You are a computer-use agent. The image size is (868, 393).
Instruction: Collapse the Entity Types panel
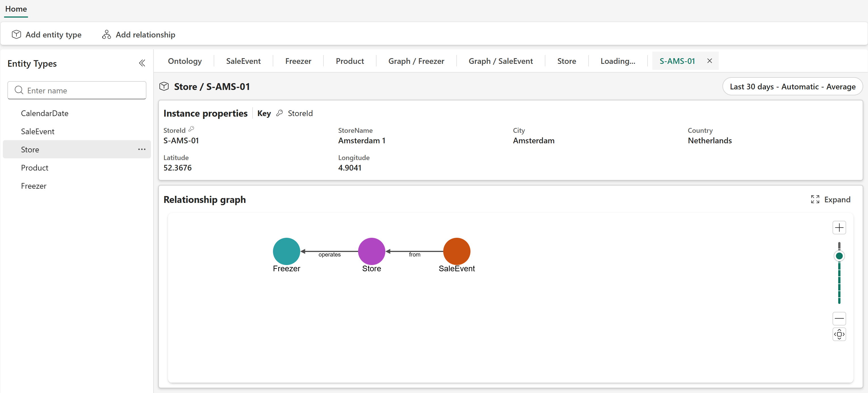(142, 63)
